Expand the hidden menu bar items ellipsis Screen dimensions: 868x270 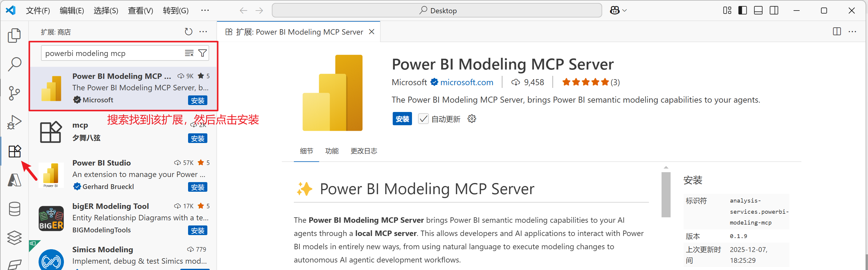click(x=205, y=11)
